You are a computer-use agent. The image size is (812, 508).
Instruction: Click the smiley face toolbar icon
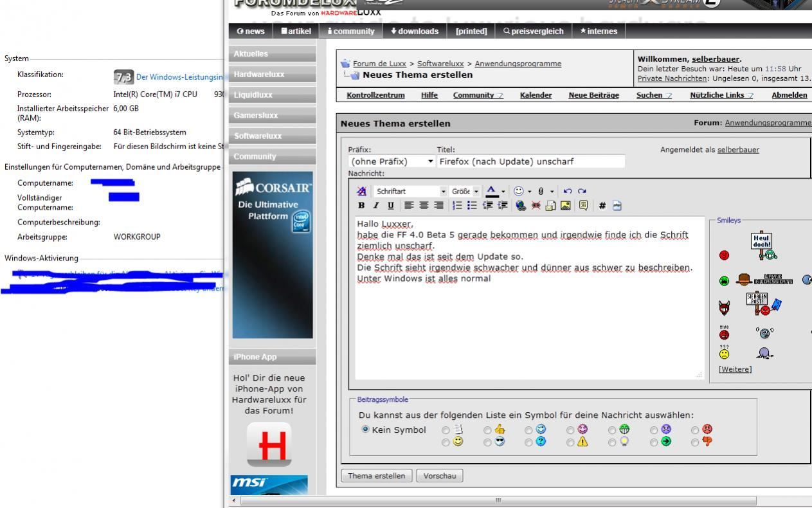(x=518, y=192)
